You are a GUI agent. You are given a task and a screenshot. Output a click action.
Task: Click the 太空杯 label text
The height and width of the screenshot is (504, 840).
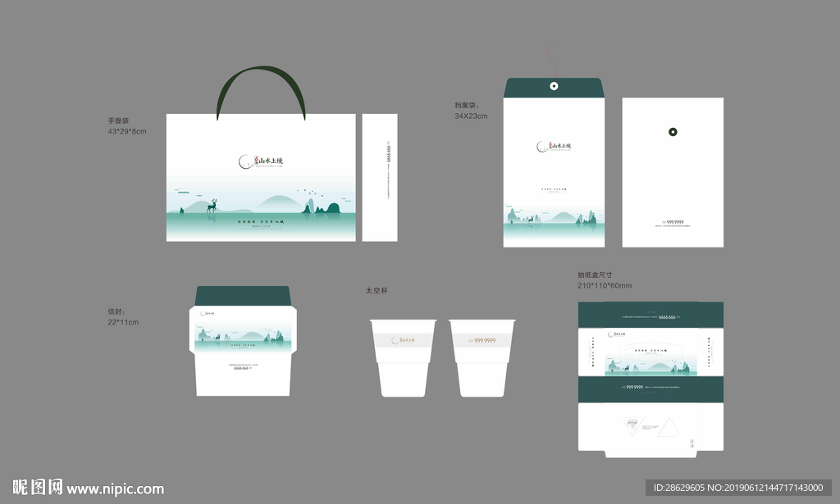[376, 291]
